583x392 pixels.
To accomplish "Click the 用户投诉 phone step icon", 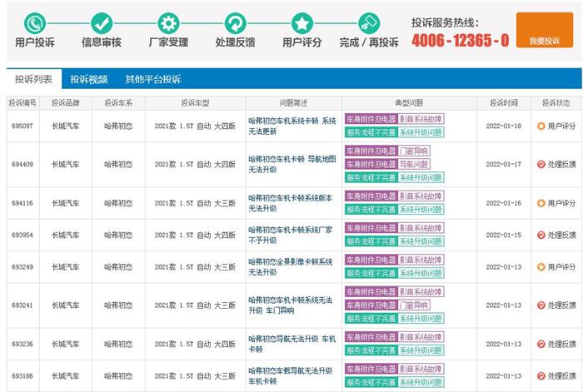I will pyautogui.click(x=35, y=23).
